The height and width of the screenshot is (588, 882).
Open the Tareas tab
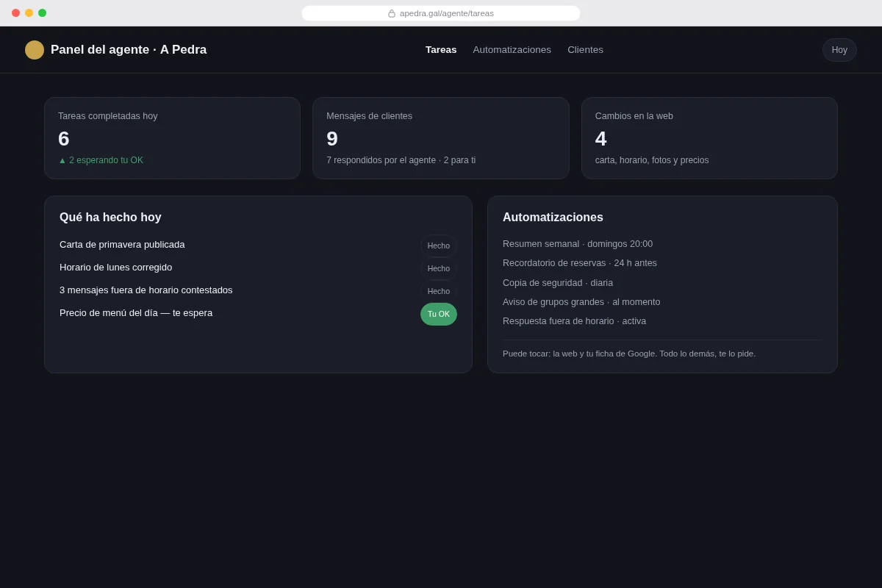(441, 50)
